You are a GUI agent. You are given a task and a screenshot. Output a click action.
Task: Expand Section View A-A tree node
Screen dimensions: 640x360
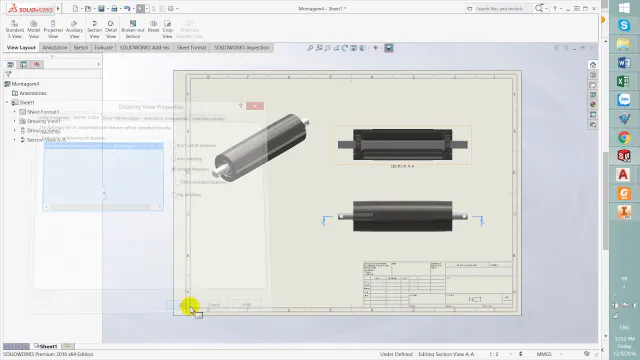(15, 140)
